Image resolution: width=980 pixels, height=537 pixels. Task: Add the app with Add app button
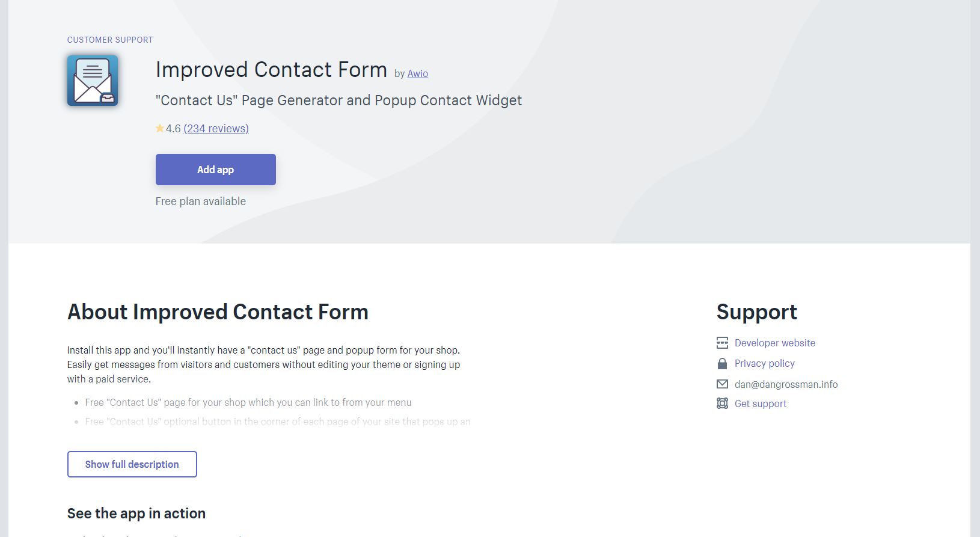(216, 170)
